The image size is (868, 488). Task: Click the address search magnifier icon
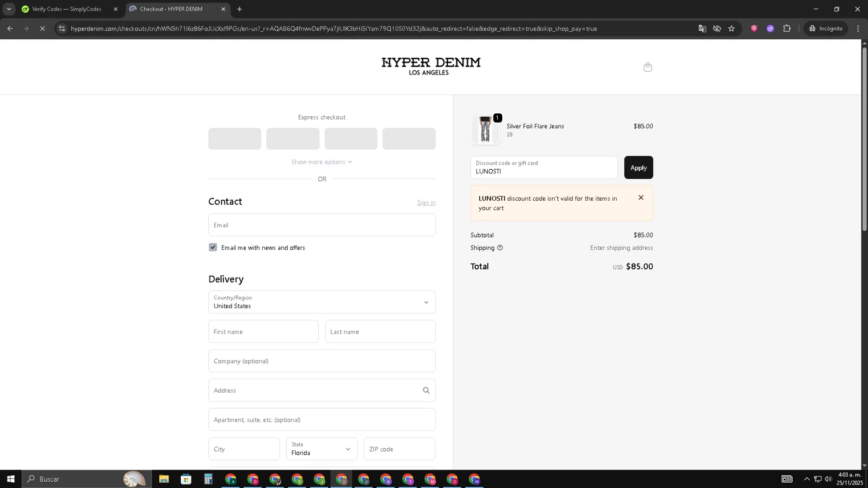click(426, 390)
